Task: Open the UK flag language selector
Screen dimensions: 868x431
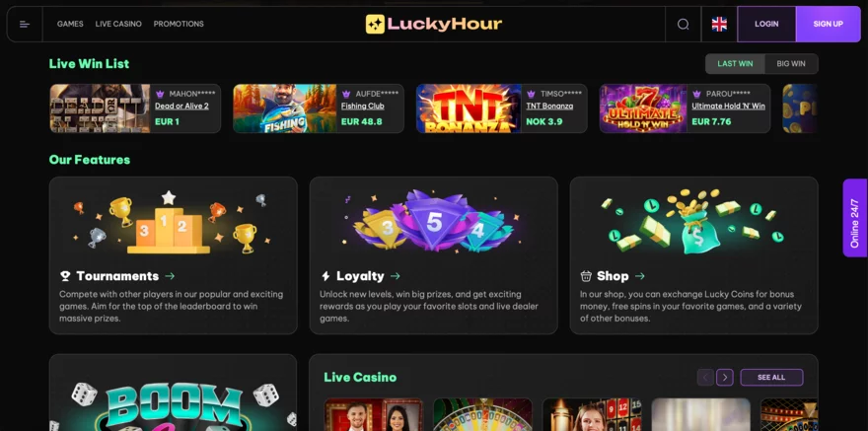Action: [719, 24]
